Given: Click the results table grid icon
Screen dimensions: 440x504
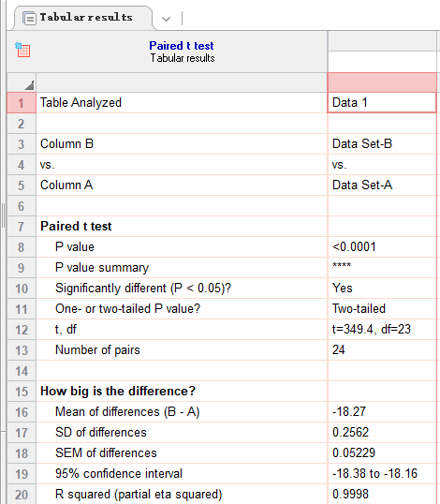Looking at the screenshot, I should (x=22, y=50).
